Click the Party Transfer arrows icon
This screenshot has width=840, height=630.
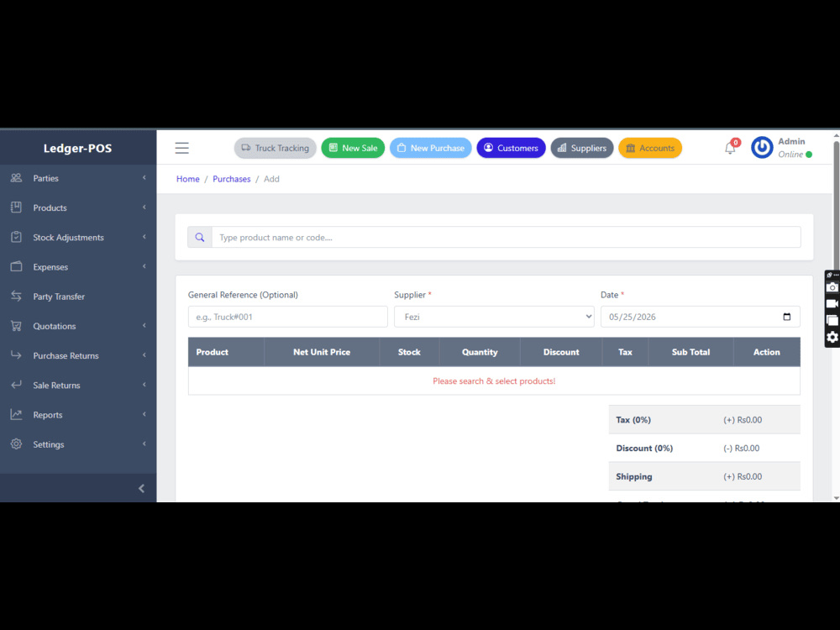(x=16, y=297)
